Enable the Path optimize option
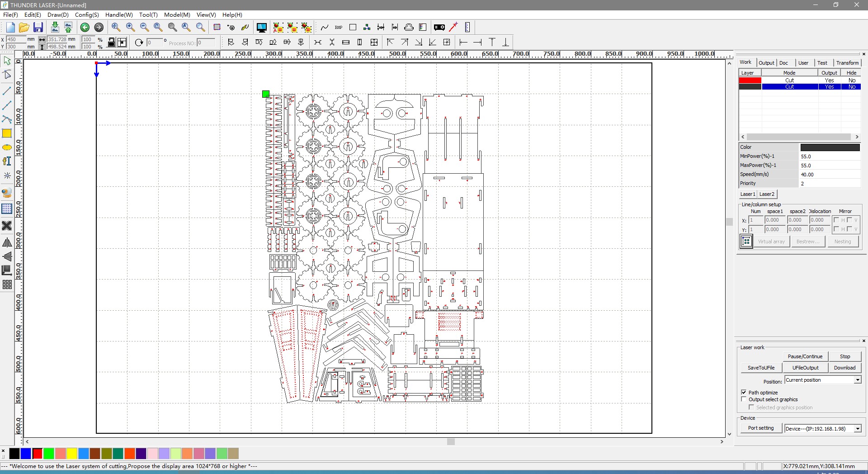This screenshot has width=868, height=474. pyautogui.click(x=744, y=392)
